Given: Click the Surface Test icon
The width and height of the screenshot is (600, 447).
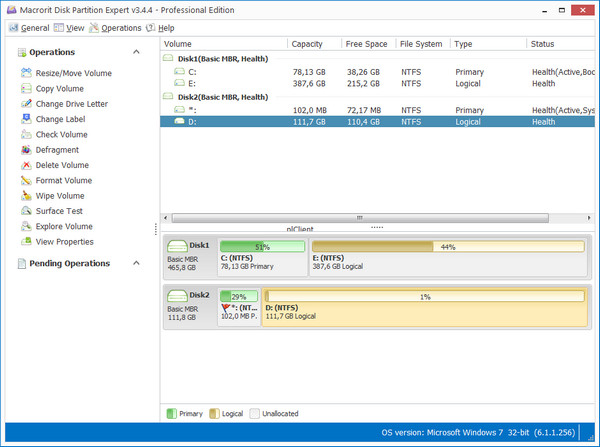Looking at the screenshot, I should 26,211.
